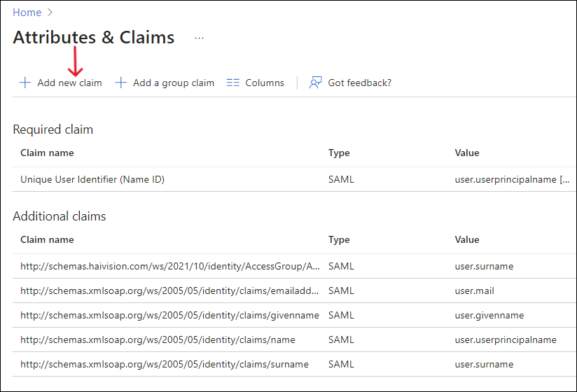Click the Add a group claim label
This screenshot has height=392, width=577.
coord(173,83)
